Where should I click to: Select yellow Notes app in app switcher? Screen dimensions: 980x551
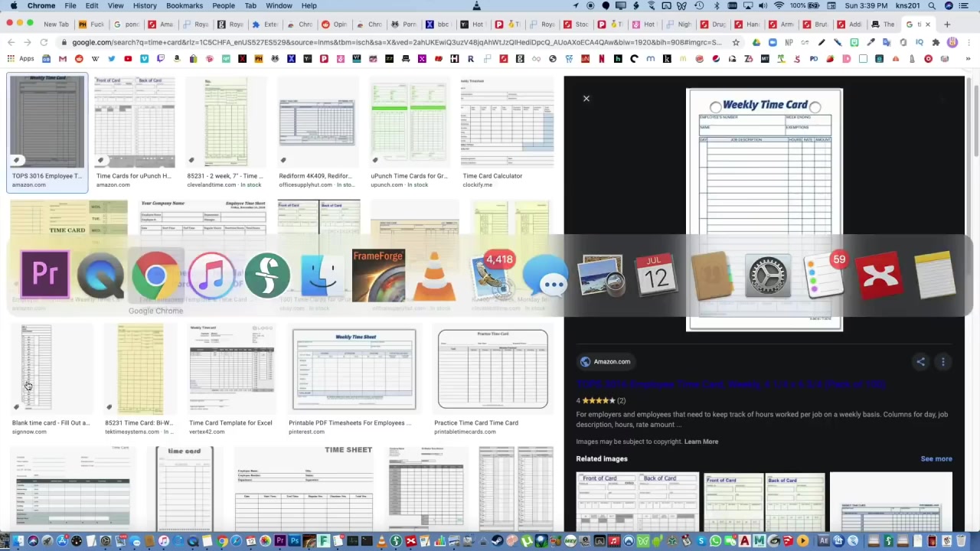point(935,274)
